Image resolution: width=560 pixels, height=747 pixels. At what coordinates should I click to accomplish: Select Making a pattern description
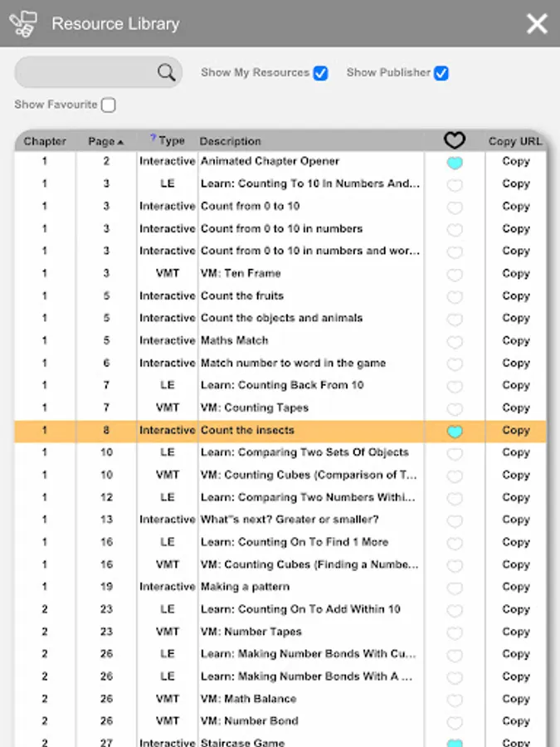(245, 587)
